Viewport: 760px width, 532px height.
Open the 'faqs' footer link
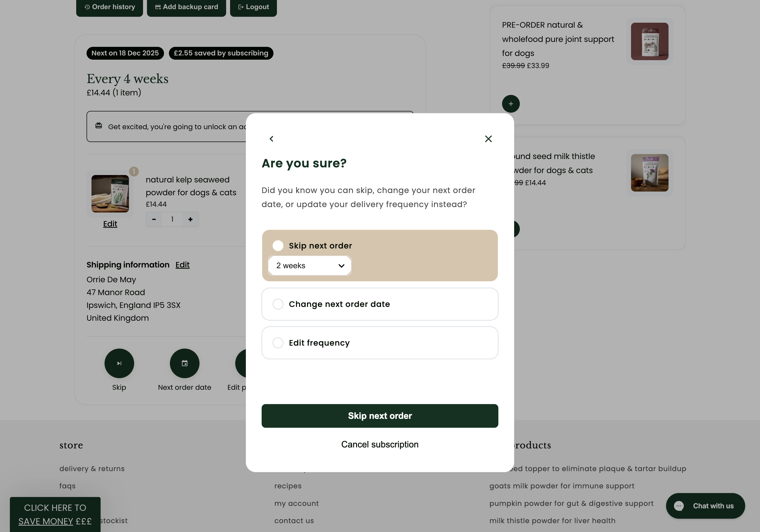pyautogui.click(x=68, y=486)
